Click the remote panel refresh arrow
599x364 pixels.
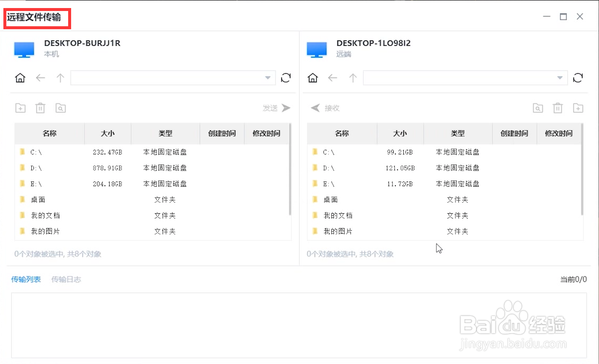point(578,78)
